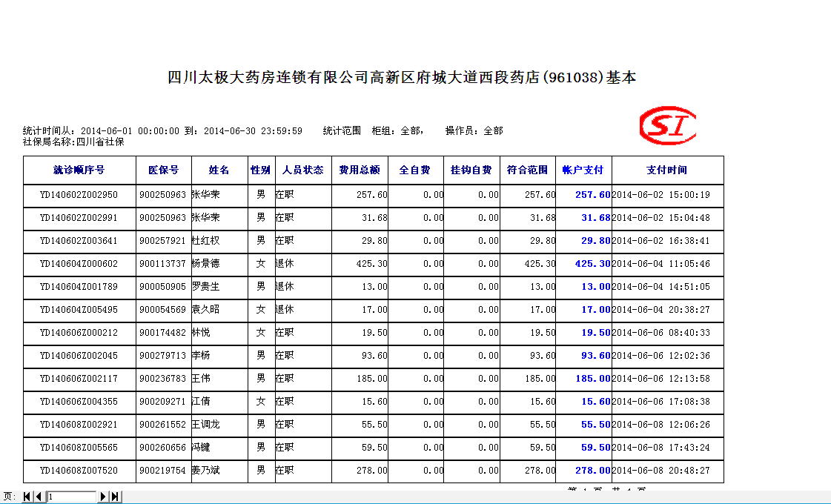The width and height of the screenshot is (831, 504).
Task: Click the 符合范围 column header
Action: [x=527, y=170]
